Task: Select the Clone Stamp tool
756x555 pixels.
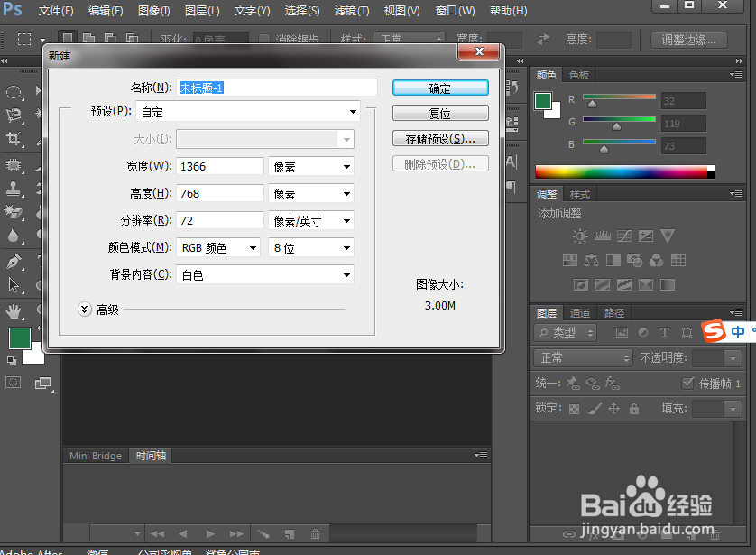Action: point(14,188)
